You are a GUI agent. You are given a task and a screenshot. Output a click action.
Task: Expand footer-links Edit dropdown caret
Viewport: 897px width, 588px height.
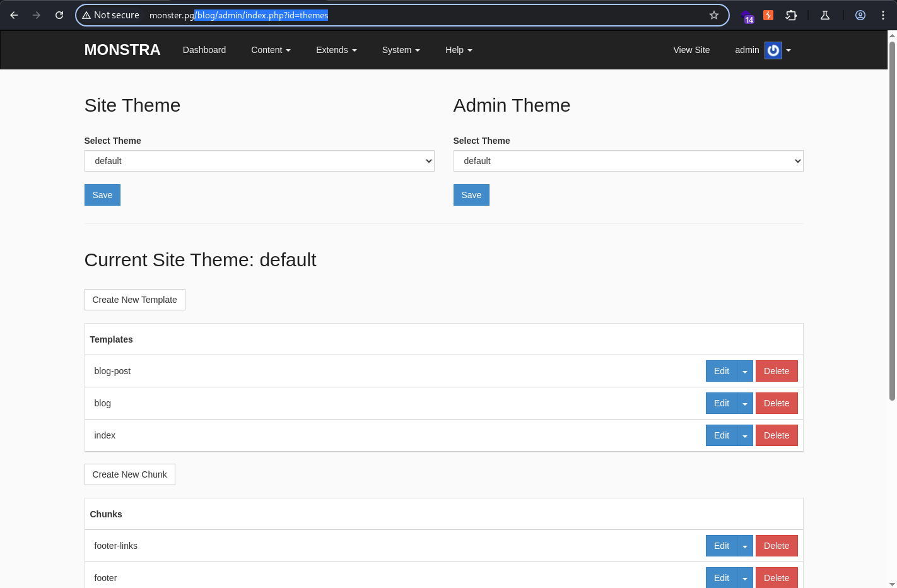click(x=745, y=546)
